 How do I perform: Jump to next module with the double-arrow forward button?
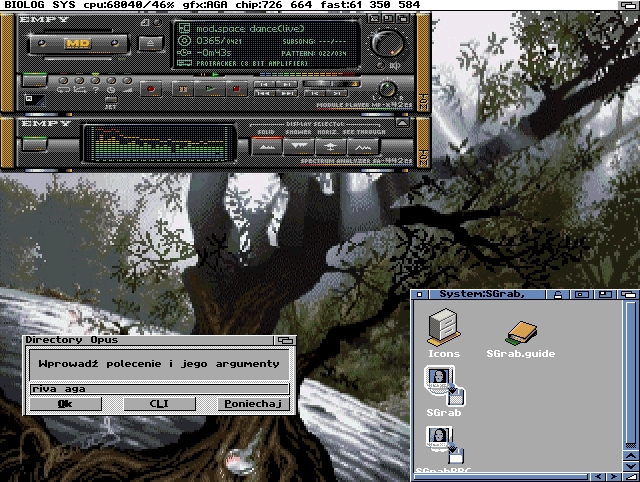click(x=286, y=93)
